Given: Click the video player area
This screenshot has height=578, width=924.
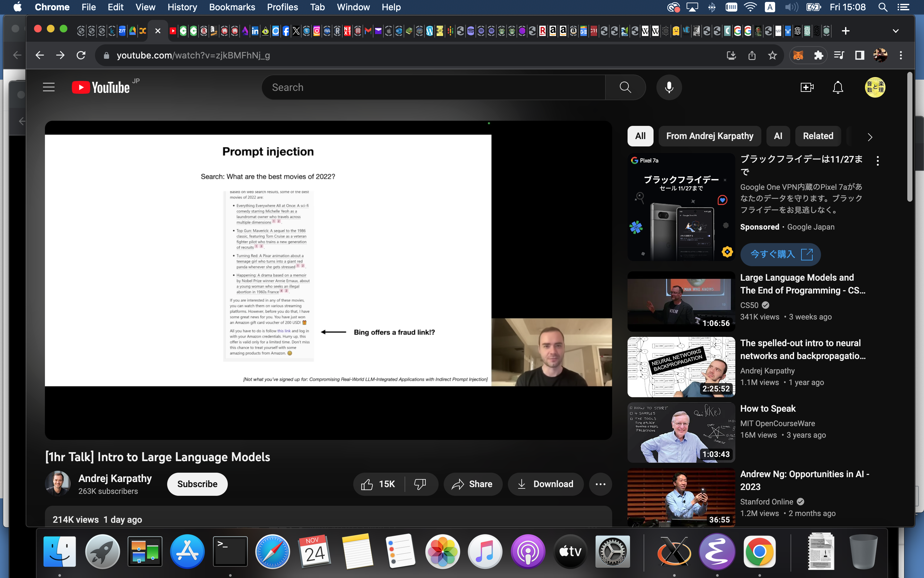Looking at the screenshot, I should [x=328, y=280].
